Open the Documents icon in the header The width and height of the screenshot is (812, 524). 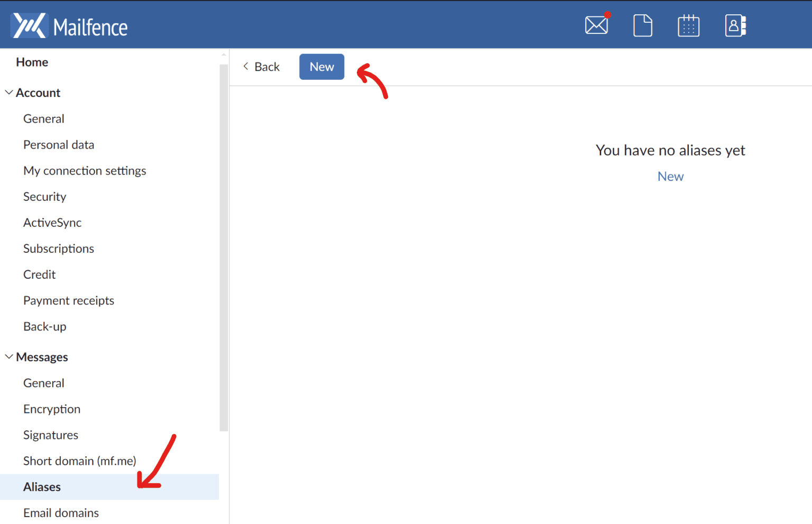pyautogui.click(x=642, y=25)
